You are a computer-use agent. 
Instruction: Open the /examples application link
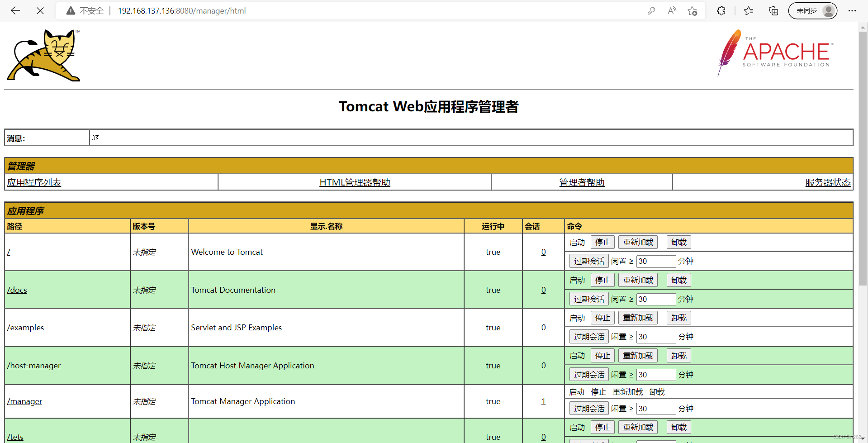[x=25, y=328]
